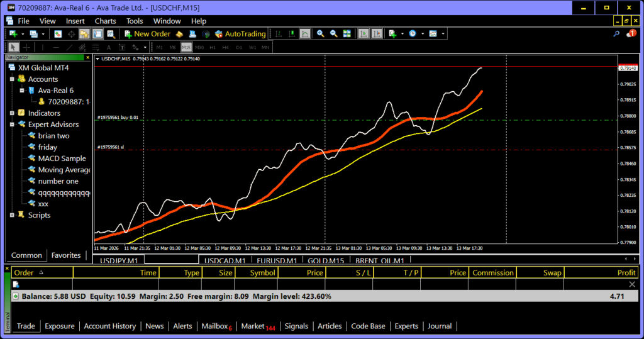
Task: Select the text label 'T' tool
Action: click(x=122, y=47)
